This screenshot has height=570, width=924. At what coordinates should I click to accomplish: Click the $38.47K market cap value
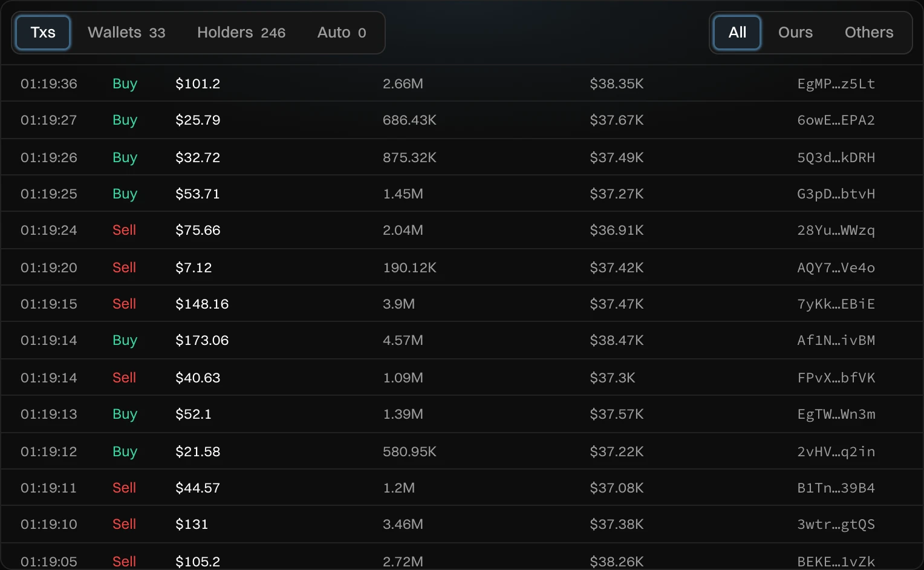tap(617, 340)
